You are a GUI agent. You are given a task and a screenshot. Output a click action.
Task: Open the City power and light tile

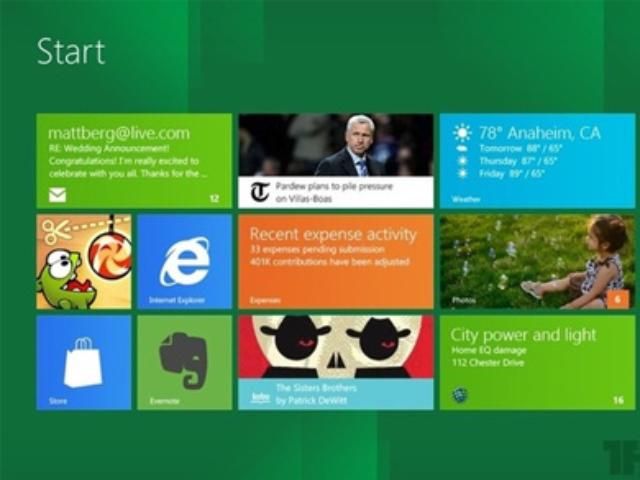[x=537, y=362]
